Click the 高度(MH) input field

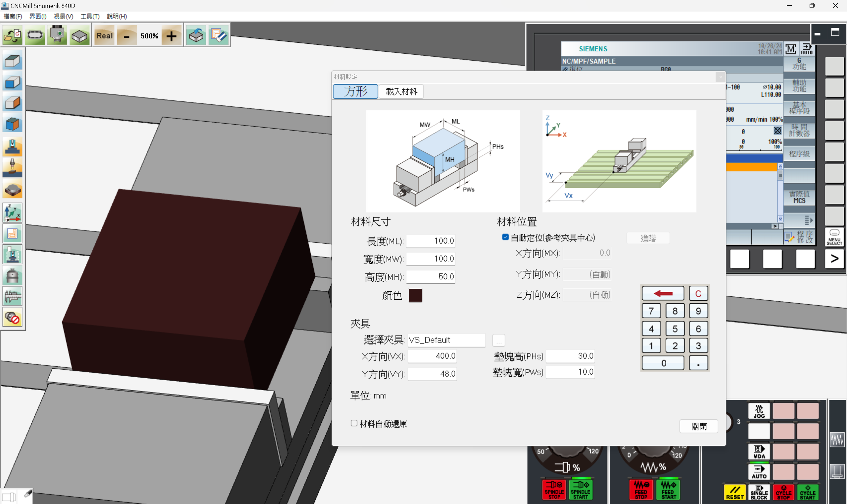click(431, 276)
